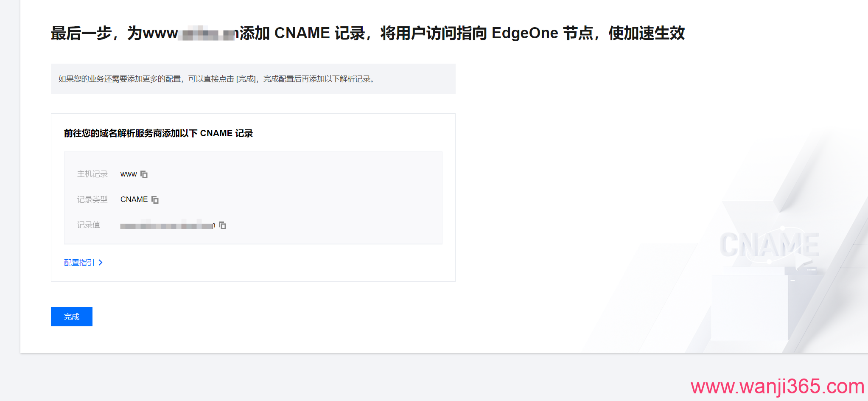Click the EdgeOne word in the heading
This screenshot has height=401, width=868.
pos(525,33)
